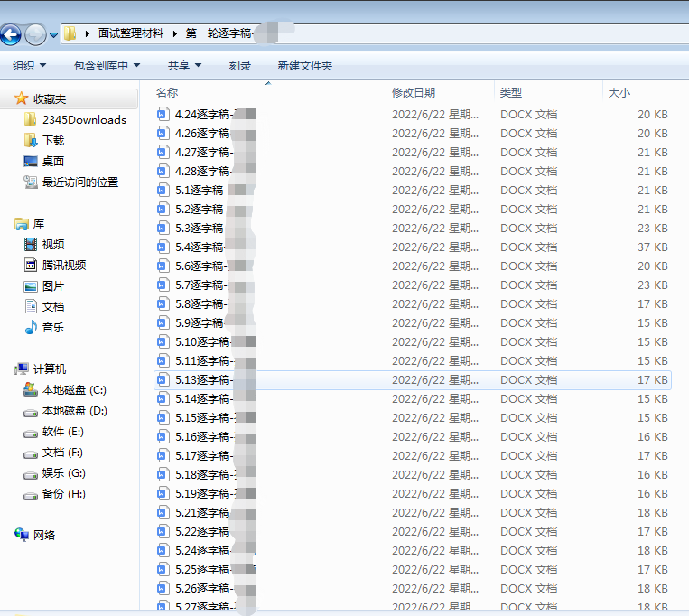
Task: Click the 图片 library icon
Action: point(31,286)
